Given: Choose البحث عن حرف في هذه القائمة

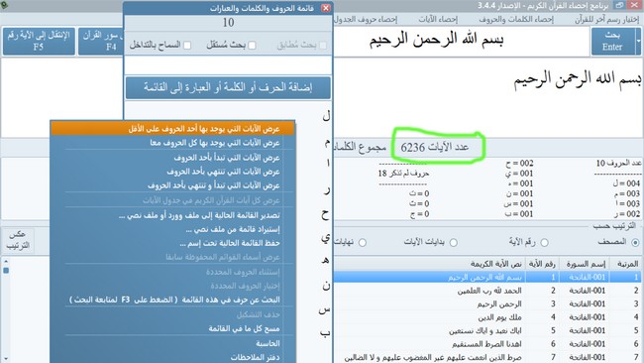Looking at the screenshot, I should [x=172, y=300].
